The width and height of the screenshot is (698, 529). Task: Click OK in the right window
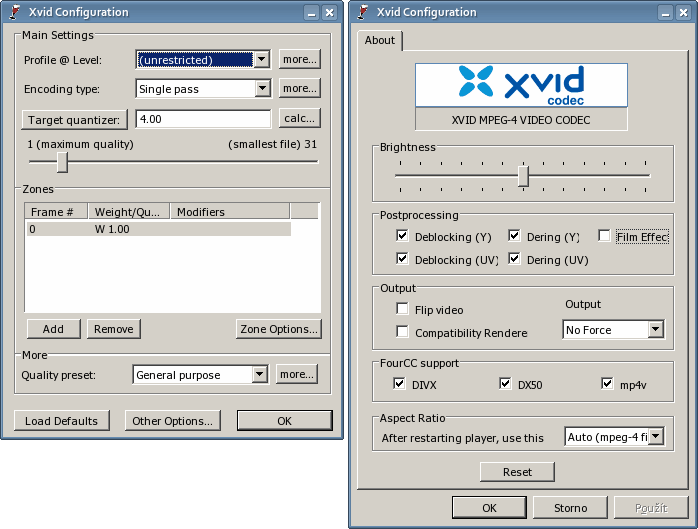point(489,508)
